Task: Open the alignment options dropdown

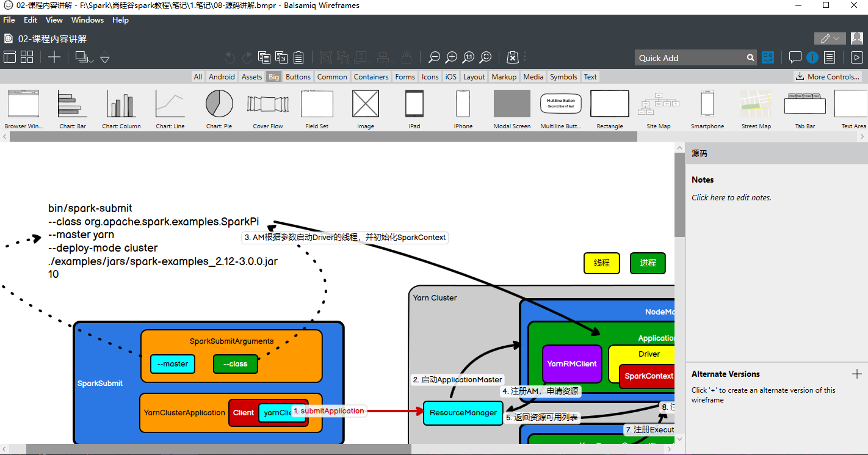Action: 385,57
